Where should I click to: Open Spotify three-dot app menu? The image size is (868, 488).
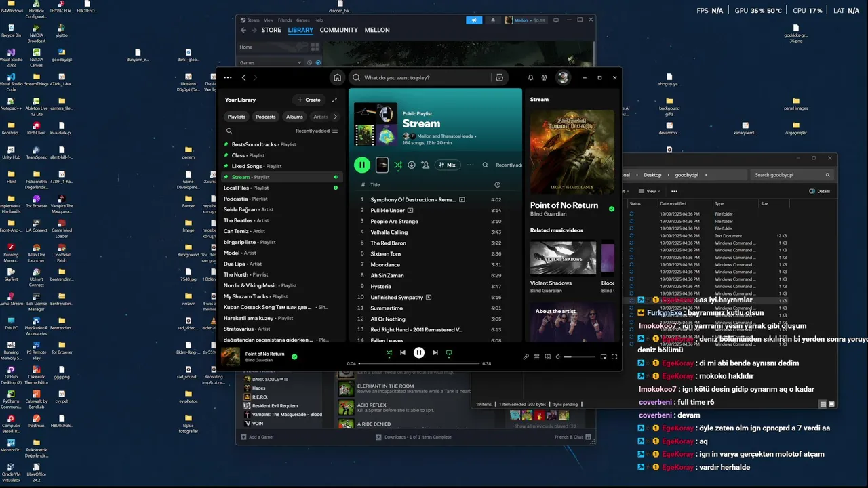click(228, 77)
